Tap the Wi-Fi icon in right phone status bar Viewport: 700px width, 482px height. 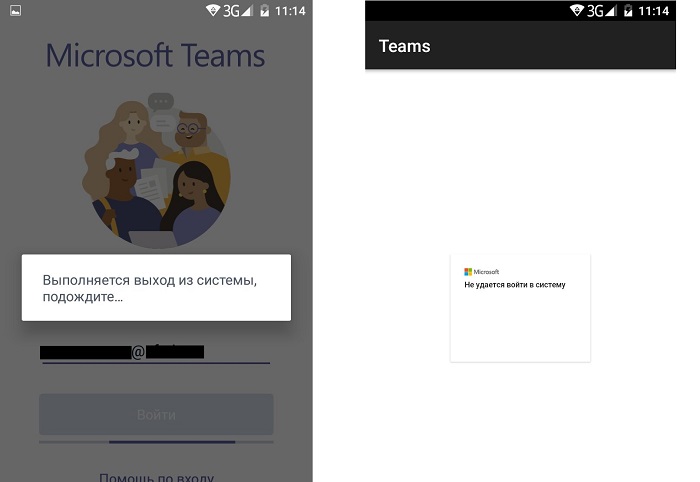[577, 10]
